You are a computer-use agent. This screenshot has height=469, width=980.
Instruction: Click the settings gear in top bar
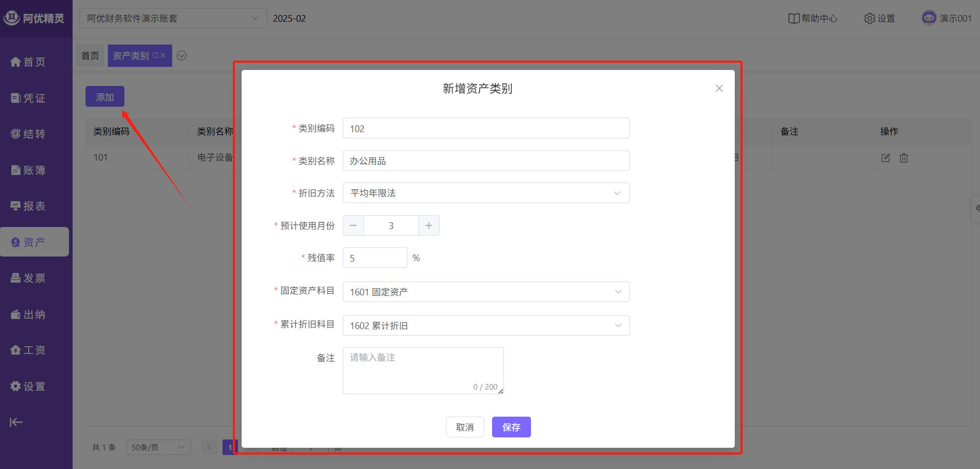click(870, 19)
